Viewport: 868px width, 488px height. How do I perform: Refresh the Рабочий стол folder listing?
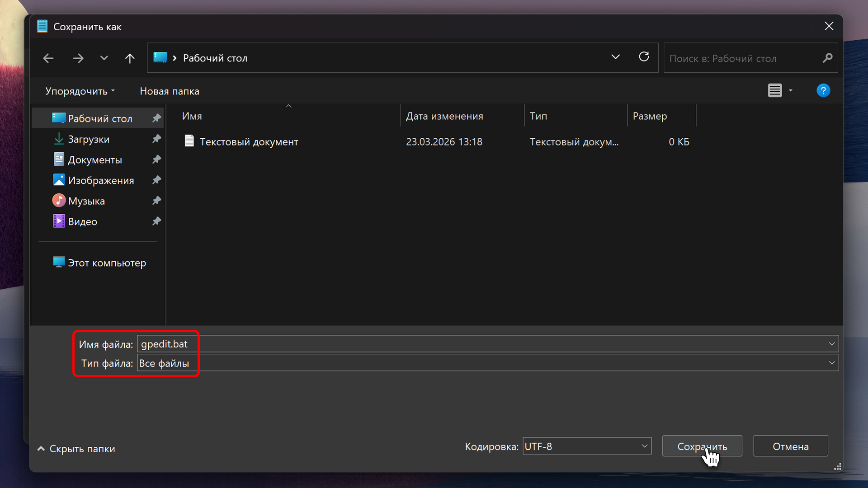click(x=644, y=57)
